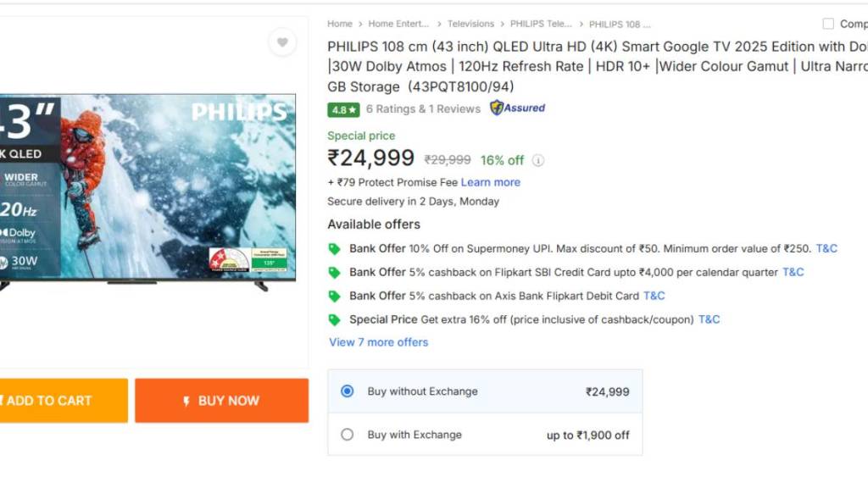Click the price info icon beside 16% off
Viewport: 868px width, 488px height.
538,160
